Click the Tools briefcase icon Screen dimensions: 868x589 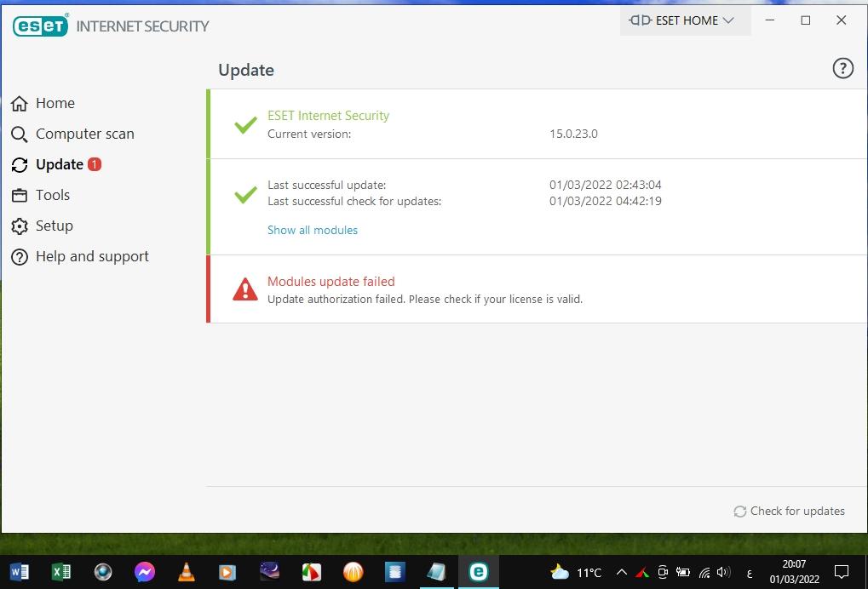click(20, 196)
